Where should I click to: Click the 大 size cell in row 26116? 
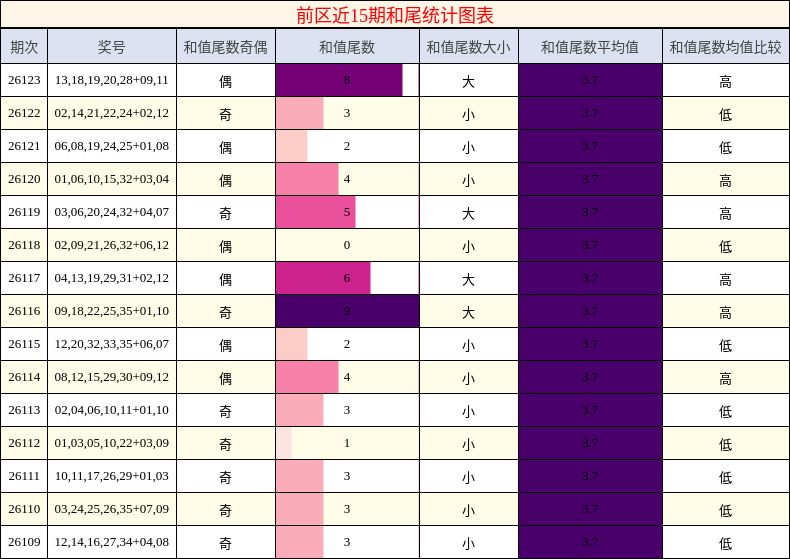tap(469, 311)
